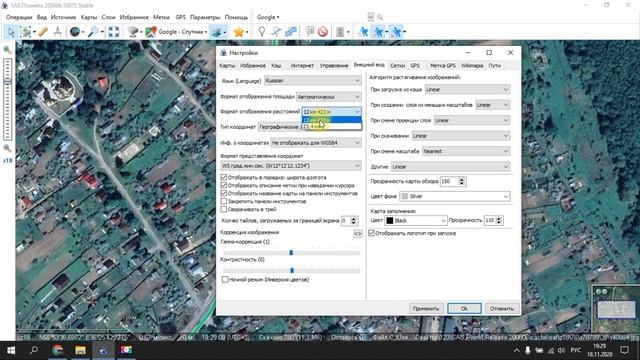This screenshot has width=640, height=360.
Task: Click the overview minimap thumbnail
Action: 616,309
